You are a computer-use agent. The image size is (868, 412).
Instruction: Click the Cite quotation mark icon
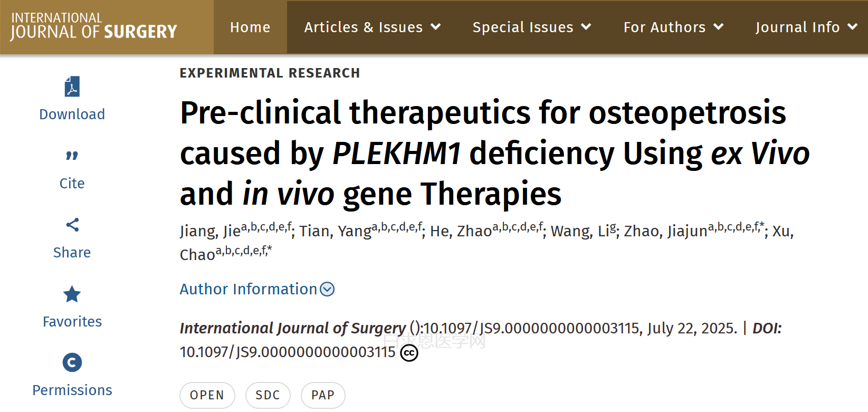(72, 156)
